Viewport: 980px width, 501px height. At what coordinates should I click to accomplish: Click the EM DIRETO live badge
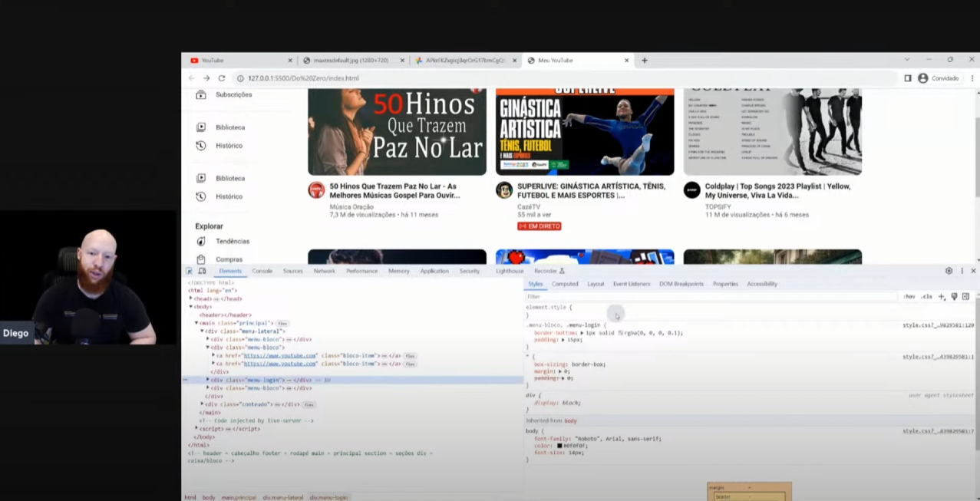(539, 226)
